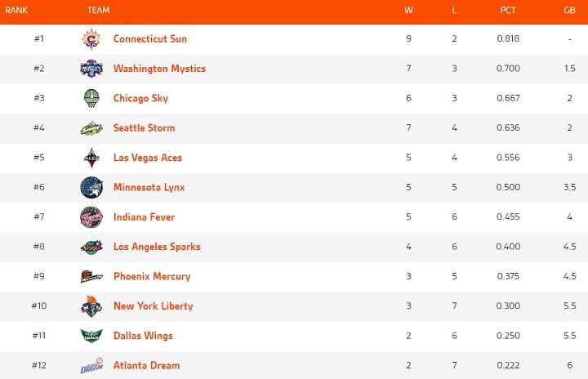Open the Atlanta Dream team link
588x379 pixels.
(146, 365)
